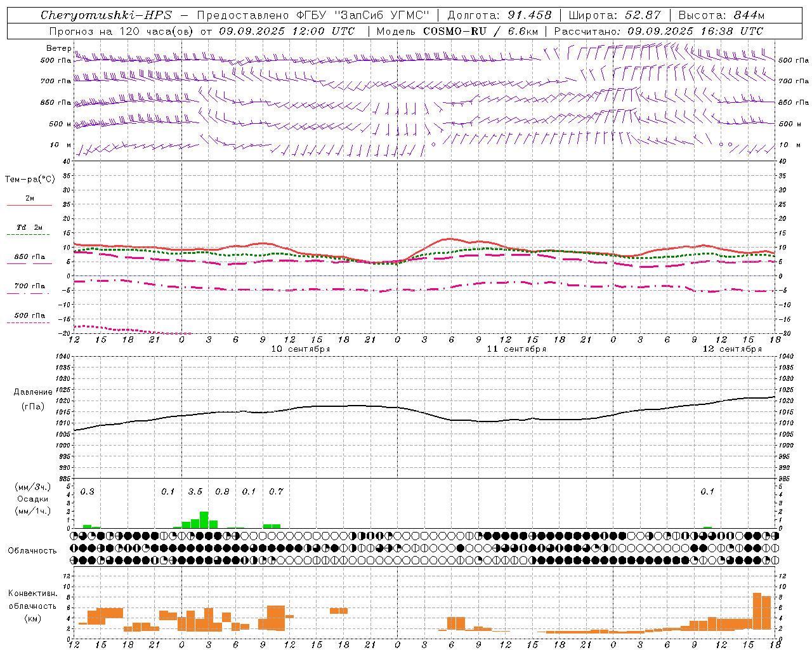Select the Широта: 52.87 header field
The height and width of the screenshot is (650, 812).
point(615,15)
